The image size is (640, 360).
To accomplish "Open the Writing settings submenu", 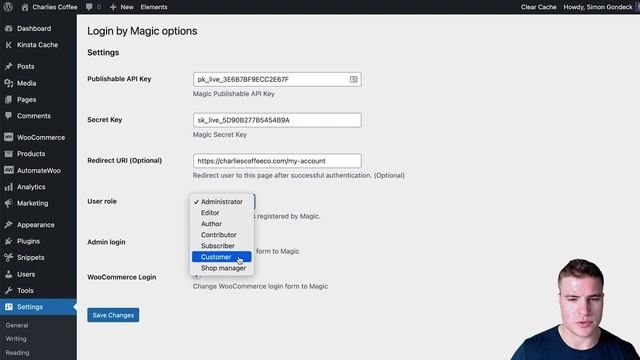I will click(x=16, y=339).
